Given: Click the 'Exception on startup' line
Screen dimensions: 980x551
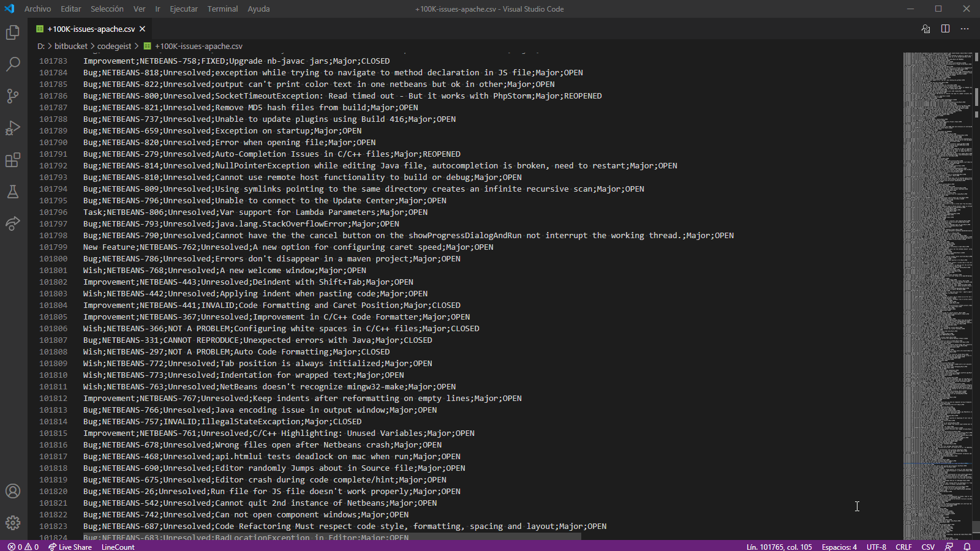Looking at the screenshot, I should [222, 131].
